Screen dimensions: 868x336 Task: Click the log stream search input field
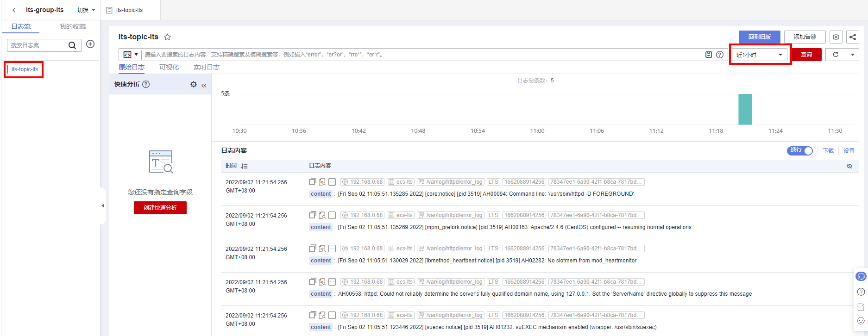38,45
